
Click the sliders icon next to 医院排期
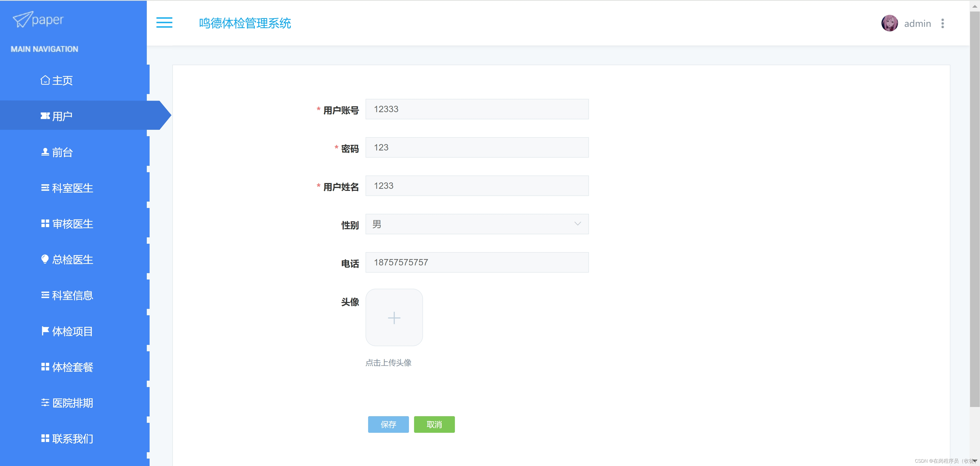45,402
